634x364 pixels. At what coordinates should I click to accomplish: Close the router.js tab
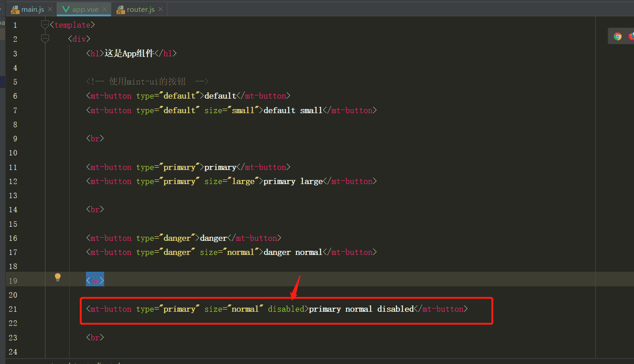[x=161, y=9]
